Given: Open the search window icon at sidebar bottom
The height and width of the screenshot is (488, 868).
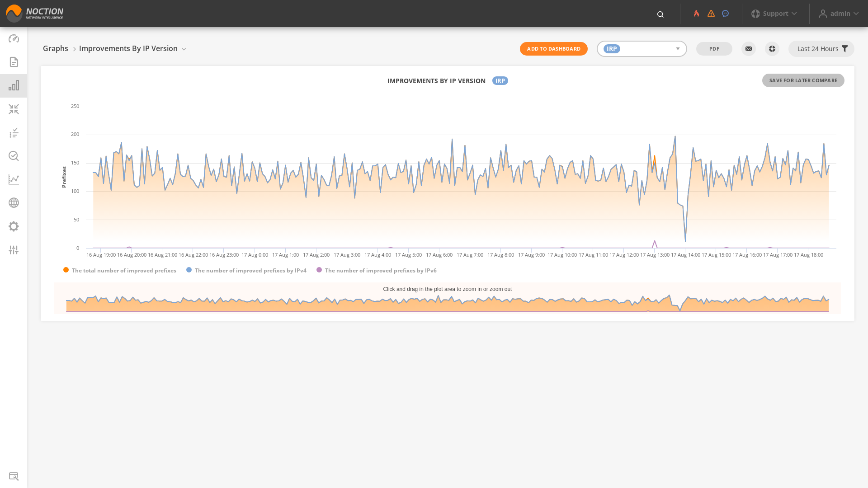Looking at the screenshot, I should click(x=14, y=476).
